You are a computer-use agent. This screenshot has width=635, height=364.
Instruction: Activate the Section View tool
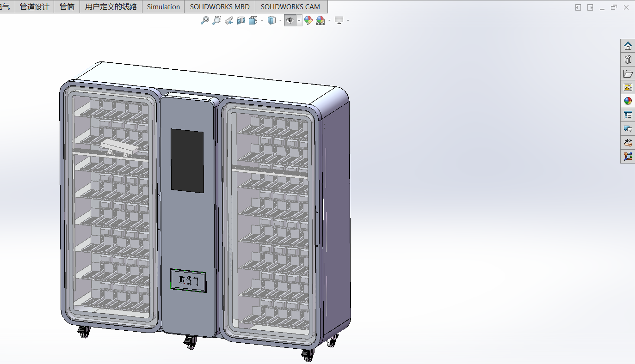tap(241, 20)
